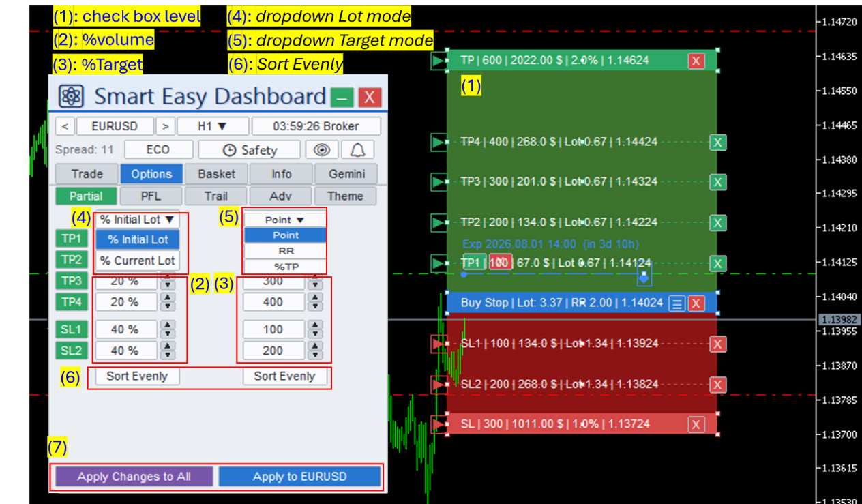Click the Apply to EURUSD button

pyautogui.click(x=299, y=477)
